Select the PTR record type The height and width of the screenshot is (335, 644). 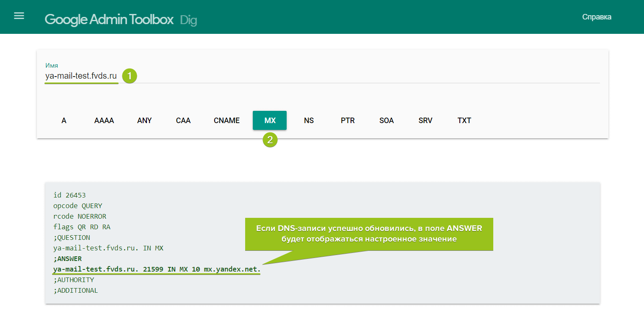[348, 121]
